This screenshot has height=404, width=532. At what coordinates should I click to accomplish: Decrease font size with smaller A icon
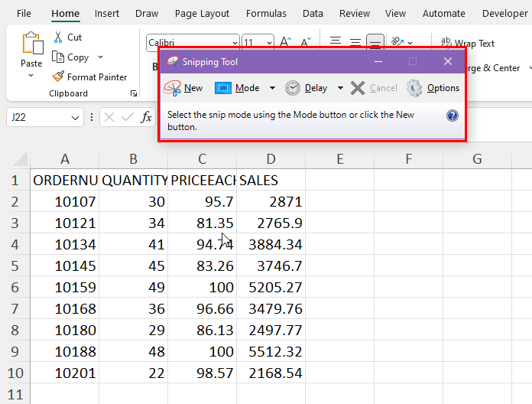pos(306,42)
